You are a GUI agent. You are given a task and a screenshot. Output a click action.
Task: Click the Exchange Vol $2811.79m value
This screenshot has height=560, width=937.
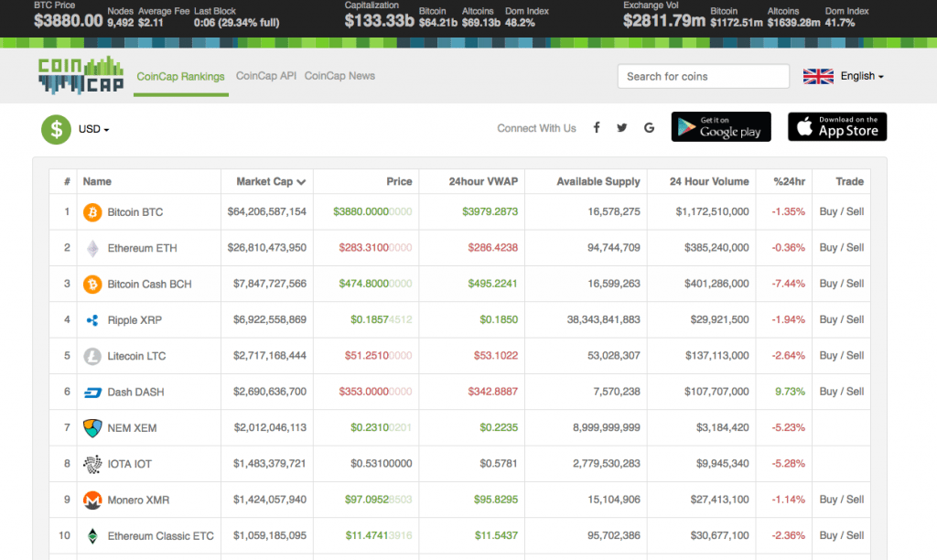tap(664, 21)
